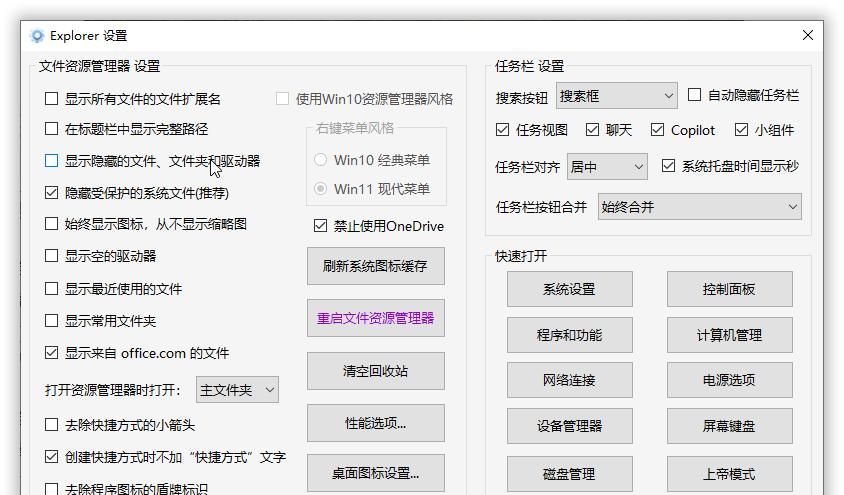
Task: Open 磁盘管理 button
Action: pyautogui.click(x=569, y=474)
